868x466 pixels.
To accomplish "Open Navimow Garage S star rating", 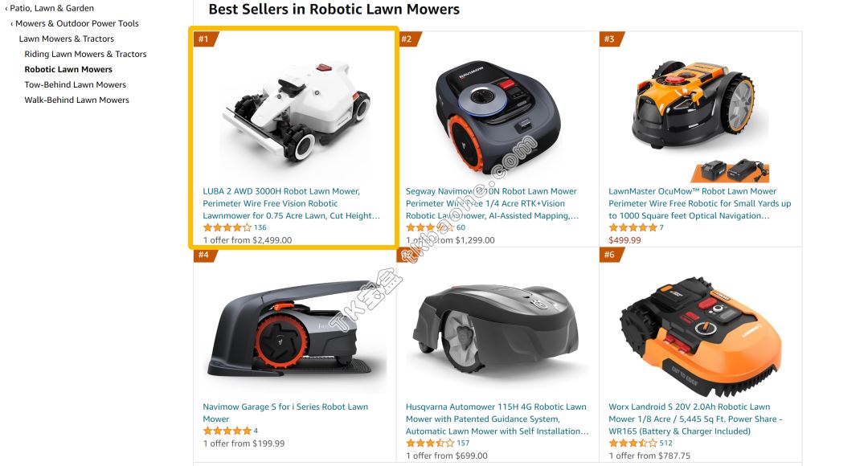I will point(227,431).
